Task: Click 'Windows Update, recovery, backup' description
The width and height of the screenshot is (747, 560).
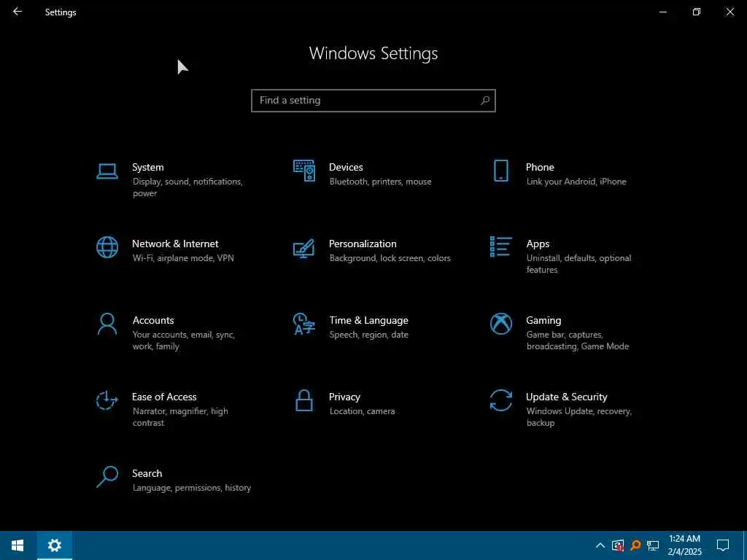Action: [x=578, y=417]
